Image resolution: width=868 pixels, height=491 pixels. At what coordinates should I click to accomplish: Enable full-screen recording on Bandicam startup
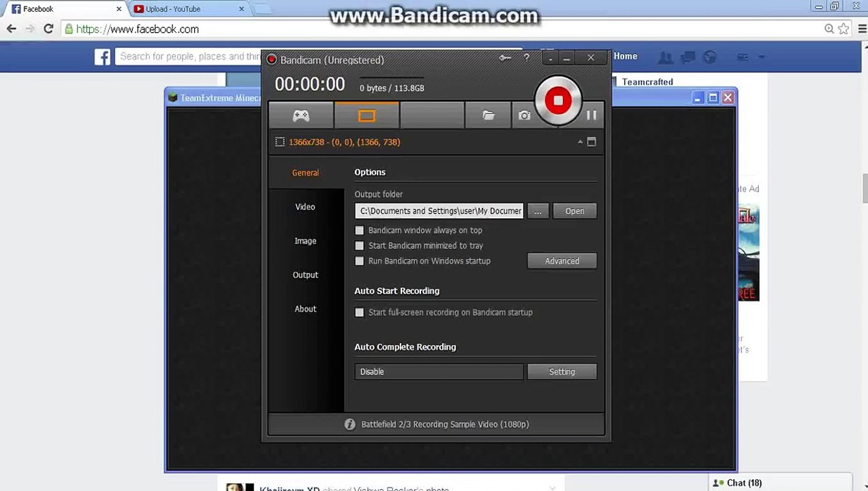360,312
